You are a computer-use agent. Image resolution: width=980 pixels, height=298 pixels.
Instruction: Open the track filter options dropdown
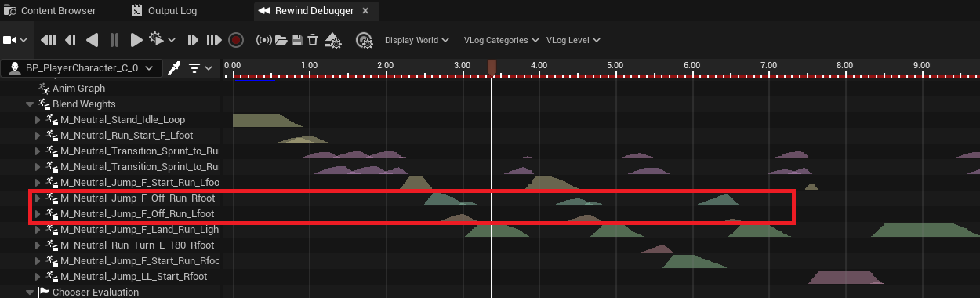coord(200,68)
